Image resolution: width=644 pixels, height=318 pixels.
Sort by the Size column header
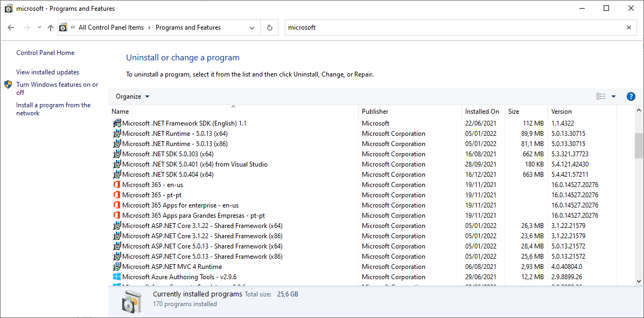526,112
